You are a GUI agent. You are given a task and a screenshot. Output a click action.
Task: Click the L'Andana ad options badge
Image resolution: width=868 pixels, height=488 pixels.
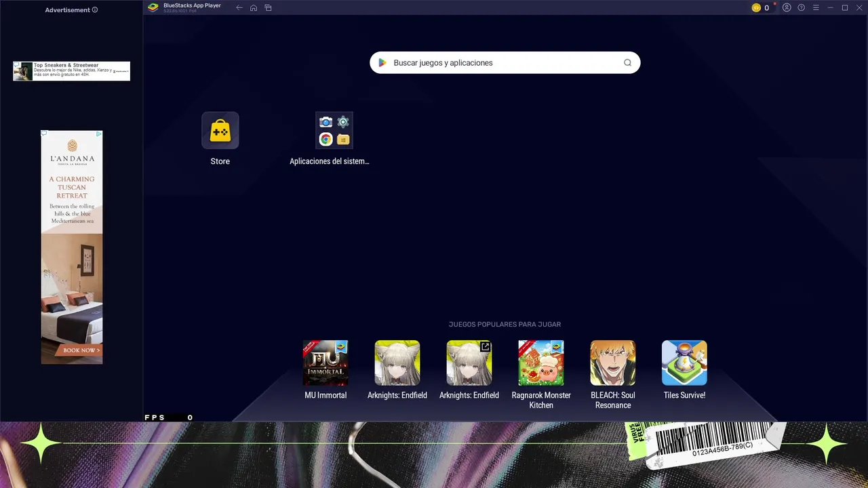pos(98,134)
